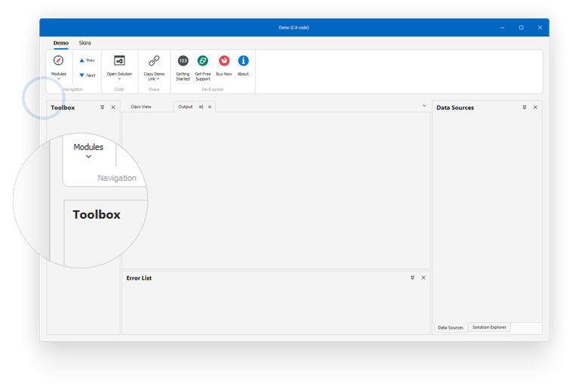The width and height of the screenshot is (588, 392).
Task: Open the document tabs list chevron
Action: 424,106
